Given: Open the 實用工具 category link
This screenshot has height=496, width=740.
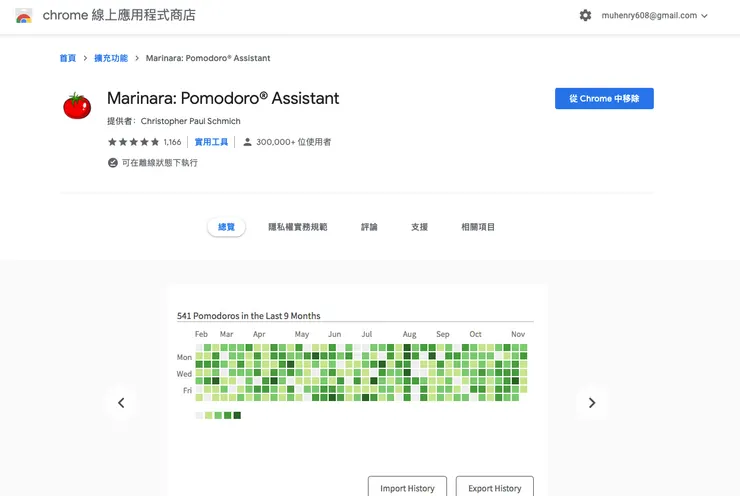Looking at the screenshot, I should pyautogui.click(x=211, y=142).
